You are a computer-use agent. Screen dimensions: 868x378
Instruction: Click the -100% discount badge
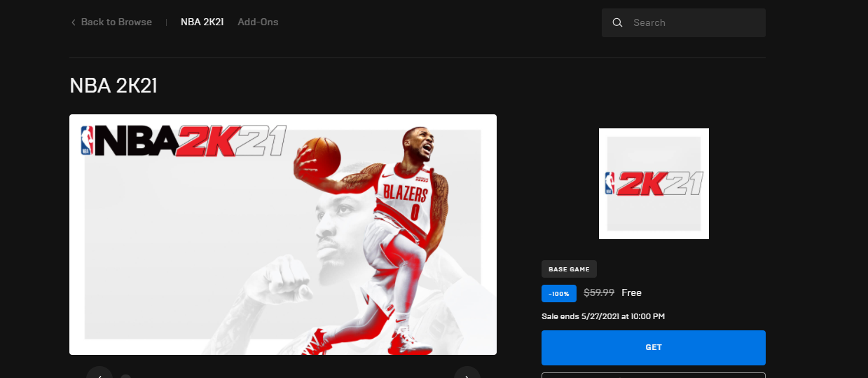pos(559,293)
